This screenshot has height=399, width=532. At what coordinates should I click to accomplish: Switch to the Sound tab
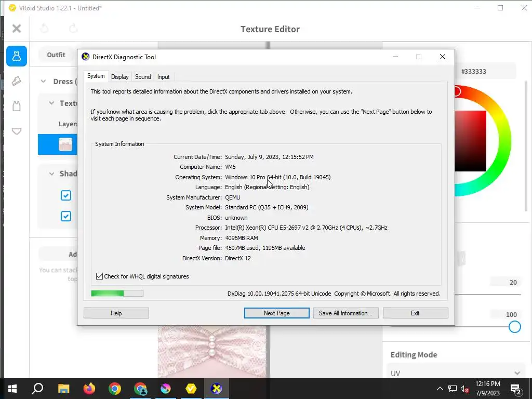143,77
